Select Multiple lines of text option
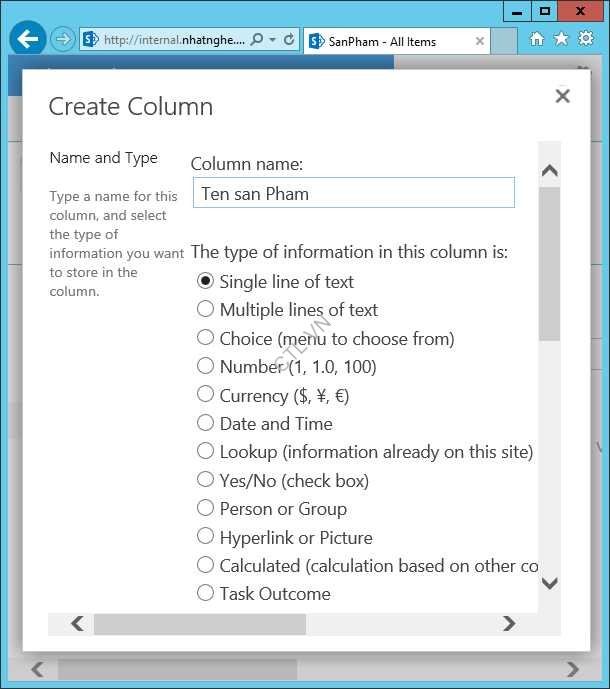The width and height of the screenshot is (610, 689). [205, 309]
